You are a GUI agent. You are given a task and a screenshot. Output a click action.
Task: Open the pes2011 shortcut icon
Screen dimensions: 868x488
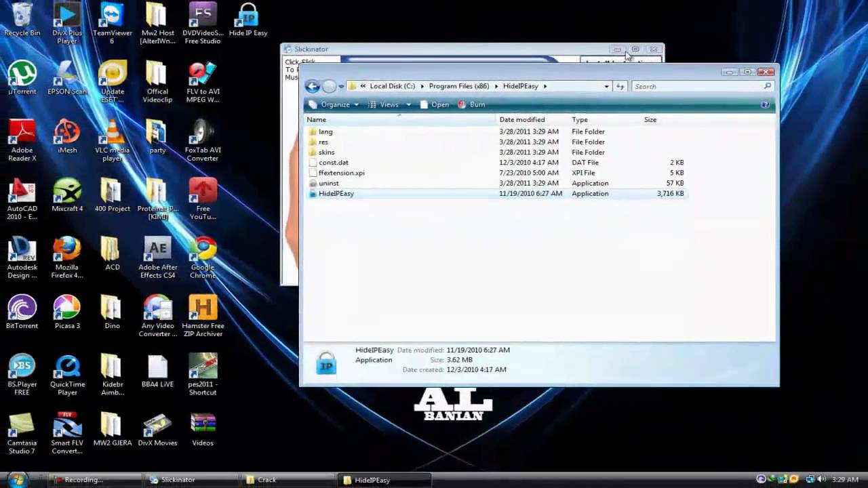click(202, 375)
